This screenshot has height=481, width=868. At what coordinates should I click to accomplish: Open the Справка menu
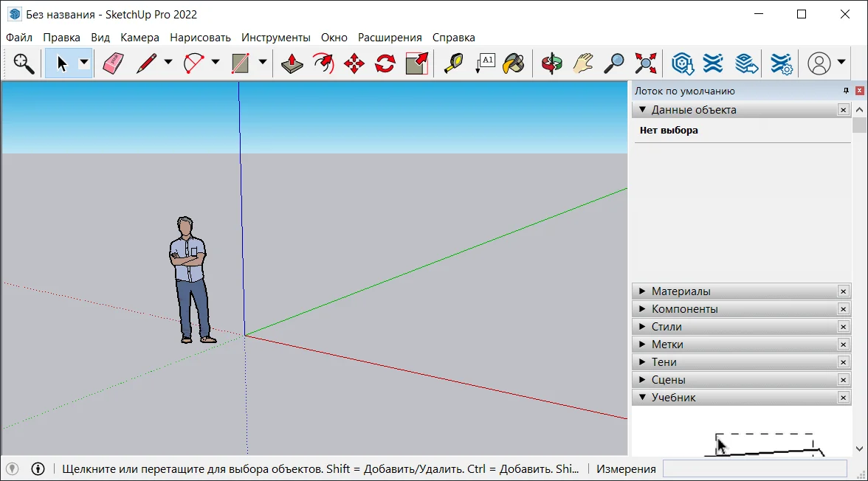(453, 37)
